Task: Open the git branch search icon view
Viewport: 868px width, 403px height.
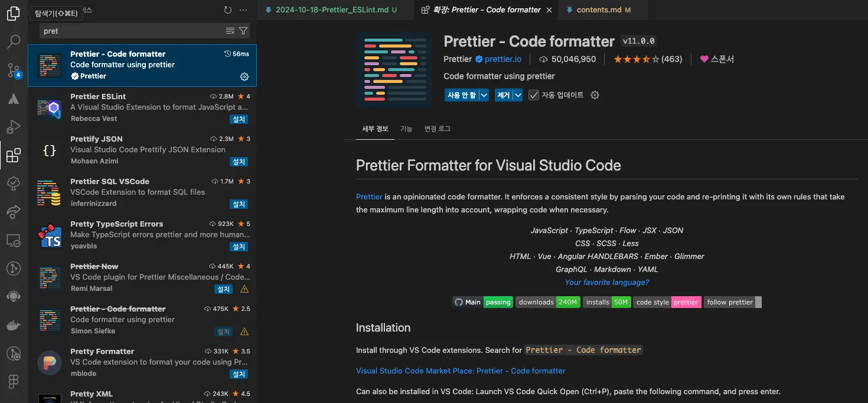Action: (13, 353)
